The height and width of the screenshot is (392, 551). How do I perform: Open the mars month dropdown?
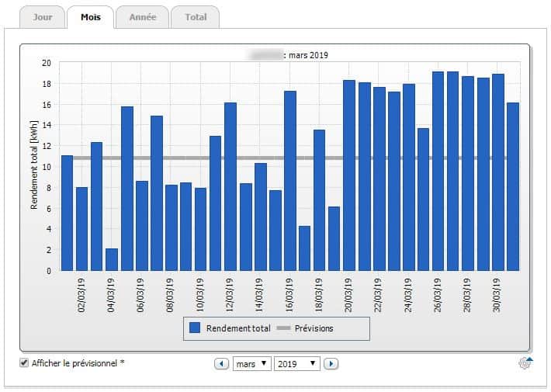point(251,363)
